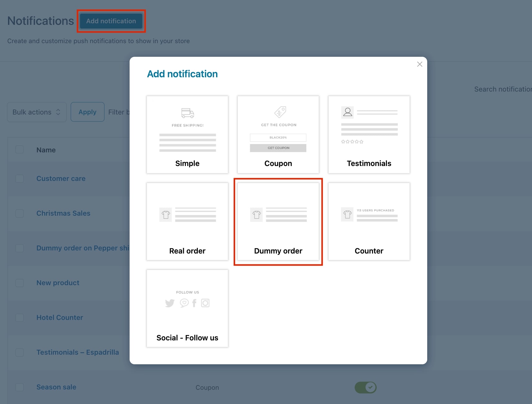
Task: Click the Add notification button
Action: pos(111,21)
